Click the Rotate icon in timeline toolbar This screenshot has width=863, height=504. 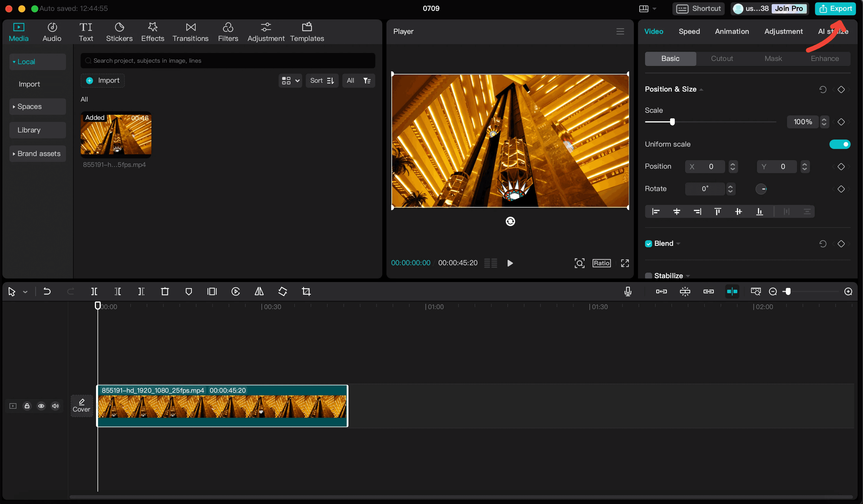282,291
